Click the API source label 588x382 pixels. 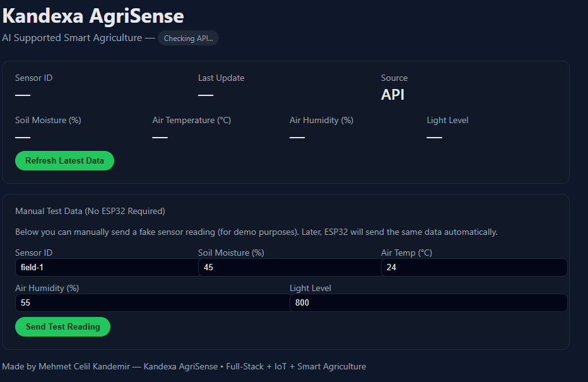click(x=392, y=95)
